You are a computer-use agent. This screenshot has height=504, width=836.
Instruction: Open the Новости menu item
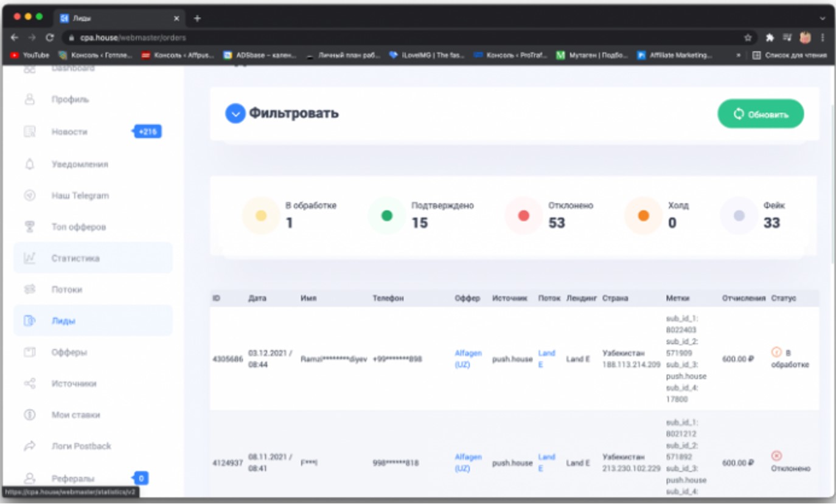click(x=69, y=131)
